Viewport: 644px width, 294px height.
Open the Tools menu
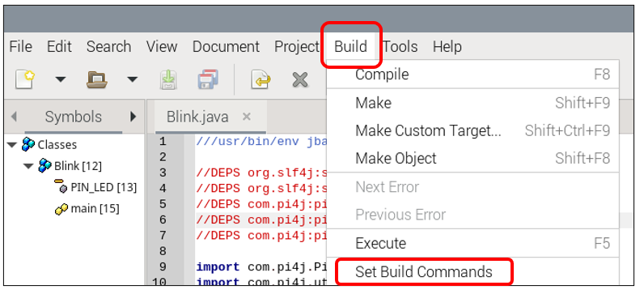(x=400, y=46)
